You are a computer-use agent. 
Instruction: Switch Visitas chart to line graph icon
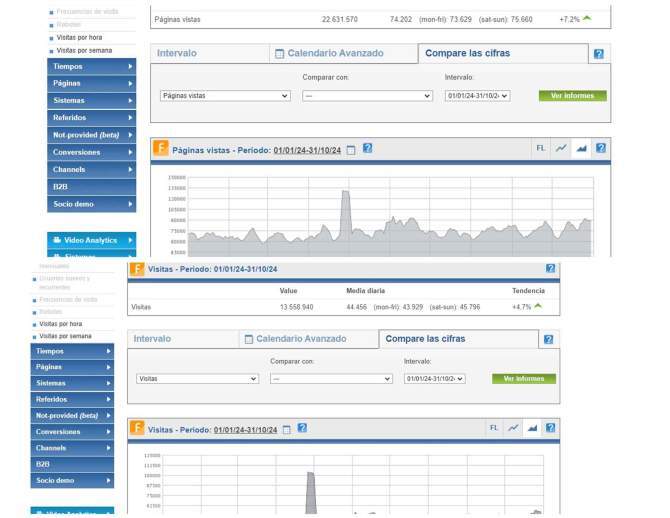coord(513,428)
